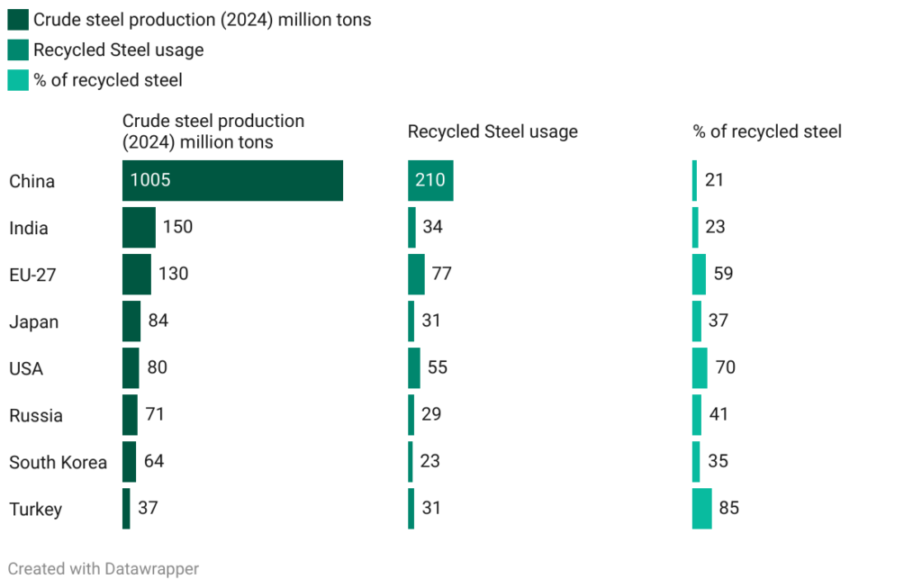Viewport: 922px width, 588px height.
Task: Select Turkey's 85 percent recycled steel bar
Action: point(701,509)
